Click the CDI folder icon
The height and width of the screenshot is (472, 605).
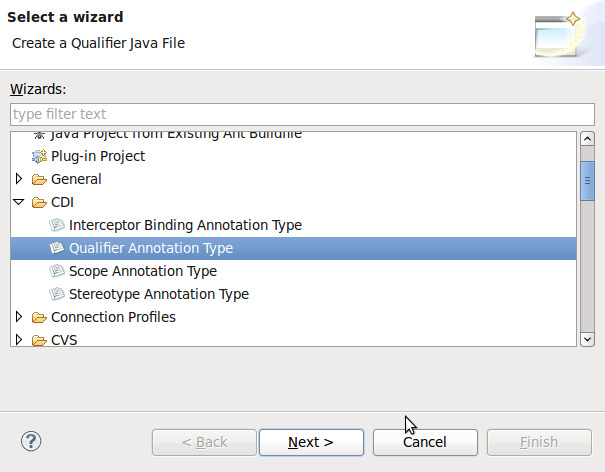(x=39, y=202)
